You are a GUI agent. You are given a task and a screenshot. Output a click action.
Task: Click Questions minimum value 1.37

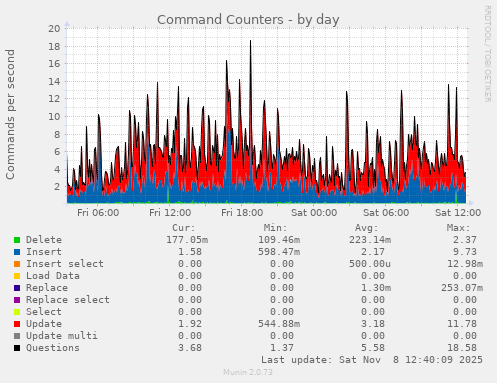click(x=282, y=348)
